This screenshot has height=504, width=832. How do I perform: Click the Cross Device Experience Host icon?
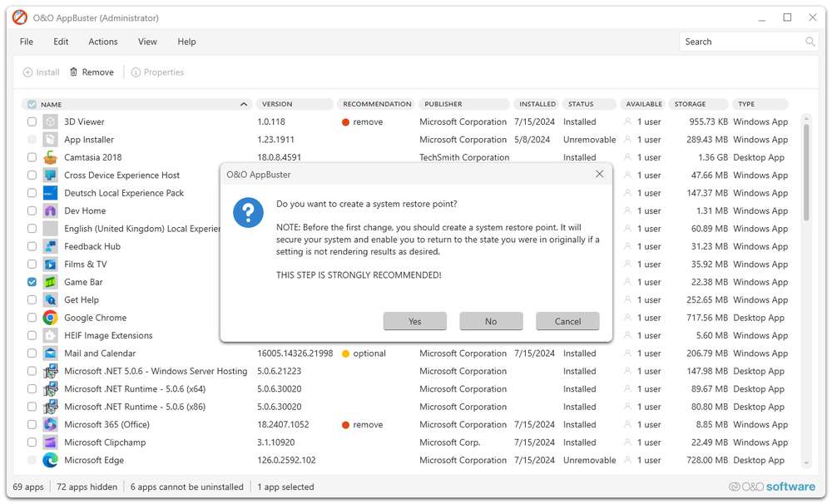(x=50, y=175)
